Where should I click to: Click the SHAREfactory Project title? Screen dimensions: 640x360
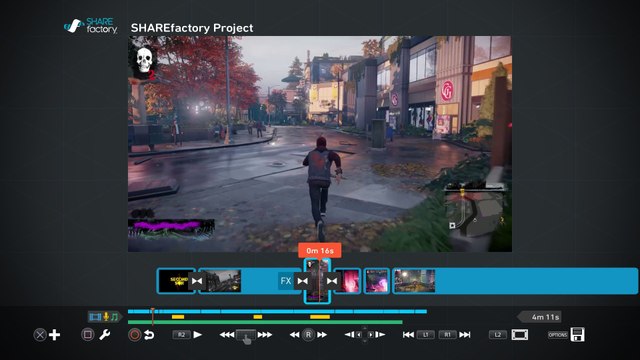[192, 28]
